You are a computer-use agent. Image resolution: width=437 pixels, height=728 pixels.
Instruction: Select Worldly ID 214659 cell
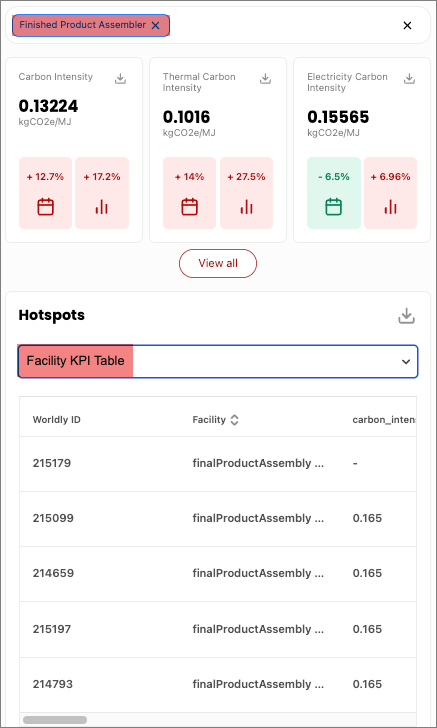pos(53,573)
